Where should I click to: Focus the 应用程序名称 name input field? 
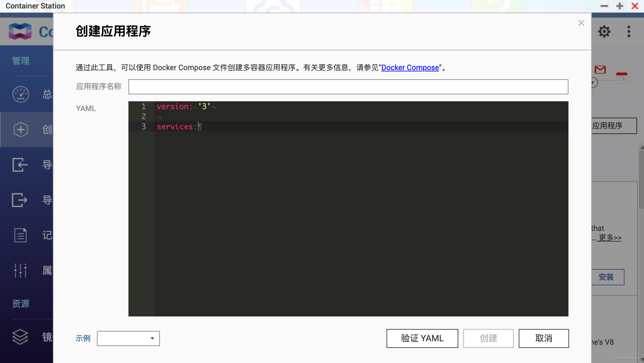coord(348,87)
